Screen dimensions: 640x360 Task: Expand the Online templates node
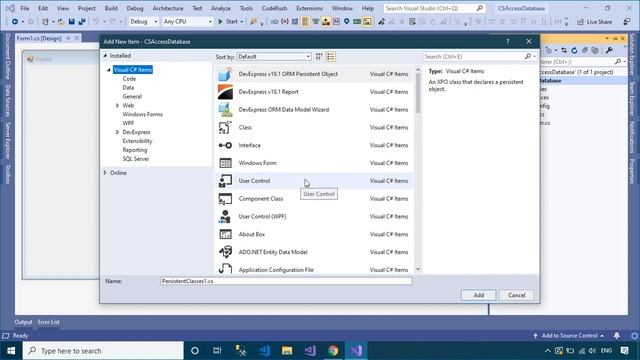(105, 173)
